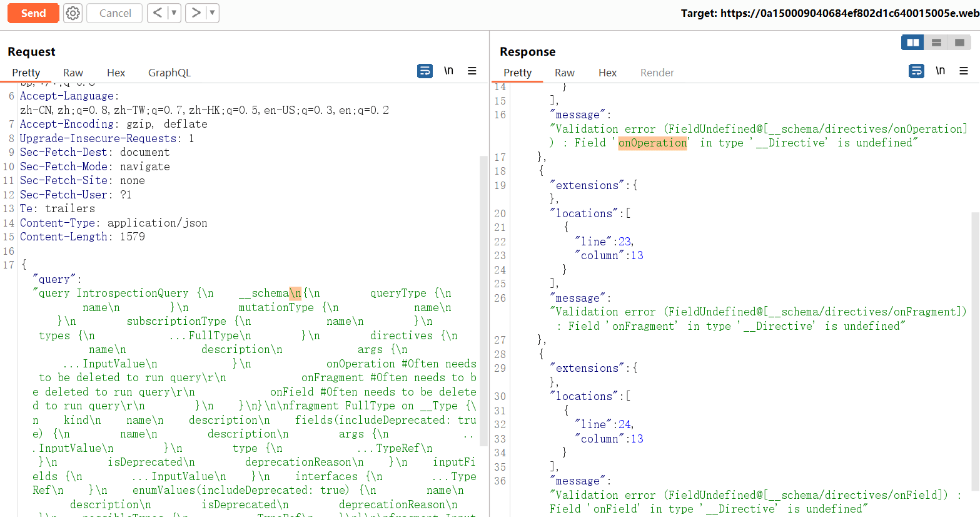980x517 pixels.
Task: Click the Content-Type header line
Action: tap(113, 223)
